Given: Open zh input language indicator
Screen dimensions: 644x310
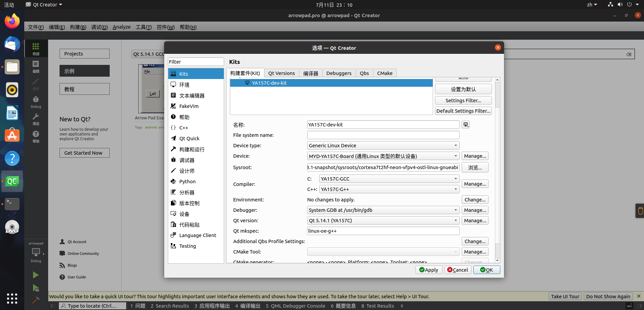Looking at the screenshot, I should [x=592, y=5].
